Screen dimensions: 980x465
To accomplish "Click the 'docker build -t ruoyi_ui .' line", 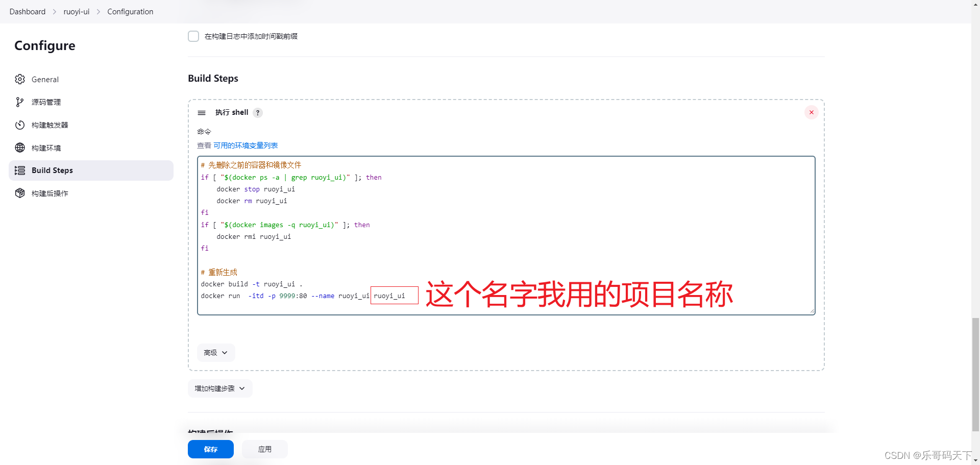I will point(252,284).
